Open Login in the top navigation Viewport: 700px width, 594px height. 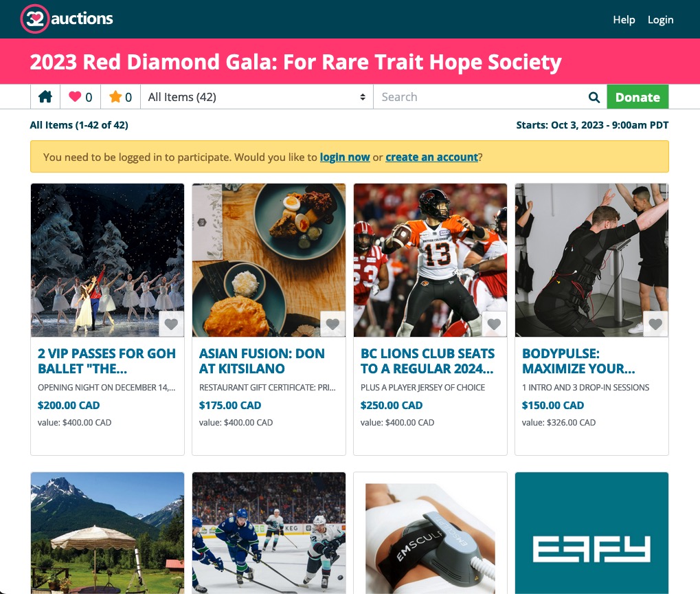[x=660, y=20]
